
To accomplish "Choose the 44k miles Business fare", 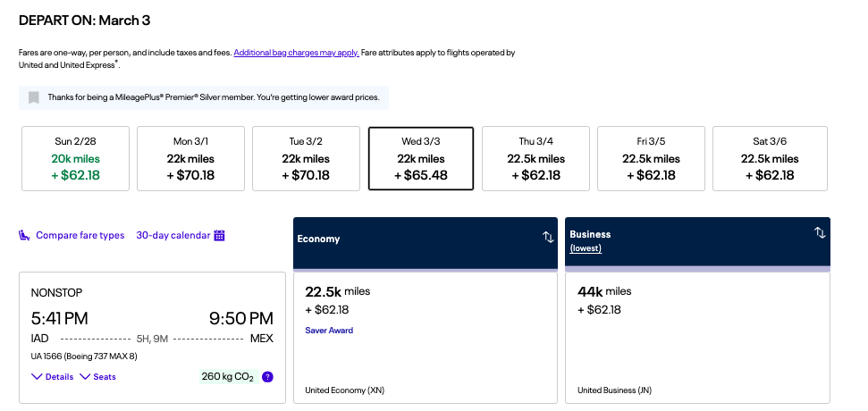I will (697, 338).
